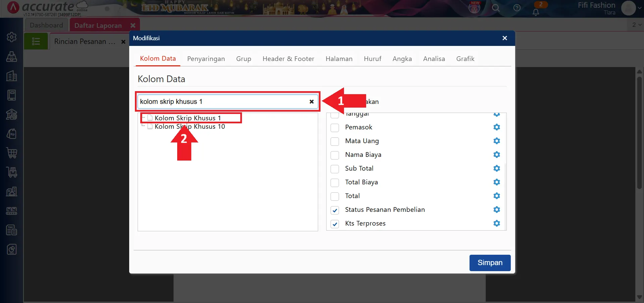Open the Header & Footer tab
644x303 pixels.
click(x=288, y=59)
